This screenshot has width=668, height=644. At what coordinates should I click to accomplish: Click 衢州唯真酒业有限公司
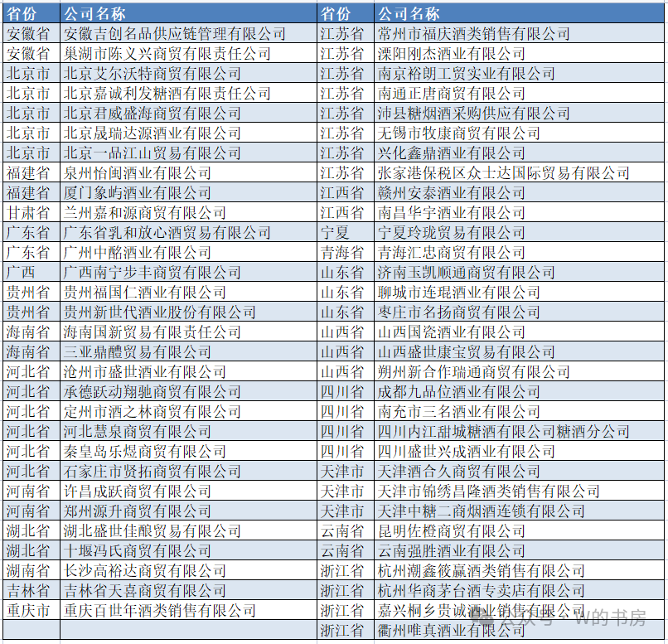click(x=520, y=630)
